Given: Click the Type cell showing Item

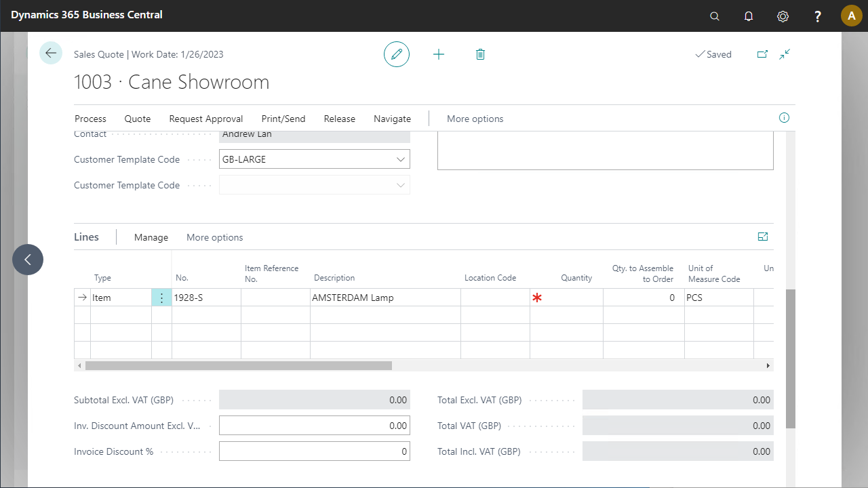Looking at the screenshot, I should coord(121,298).
